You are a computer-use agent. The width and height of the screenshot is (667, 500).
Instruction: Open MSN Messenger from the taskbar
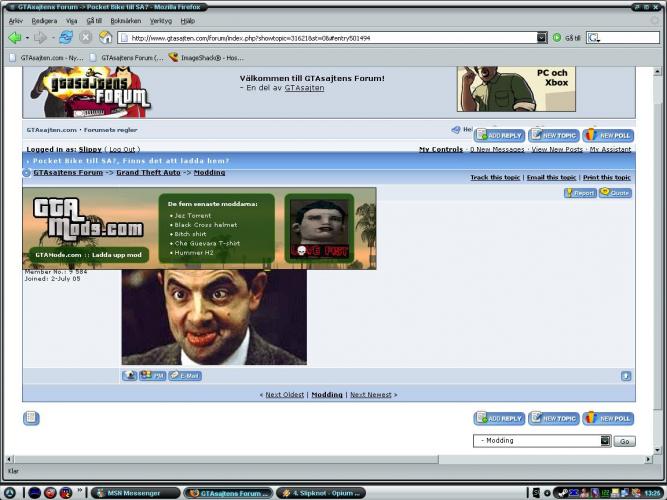133,493
